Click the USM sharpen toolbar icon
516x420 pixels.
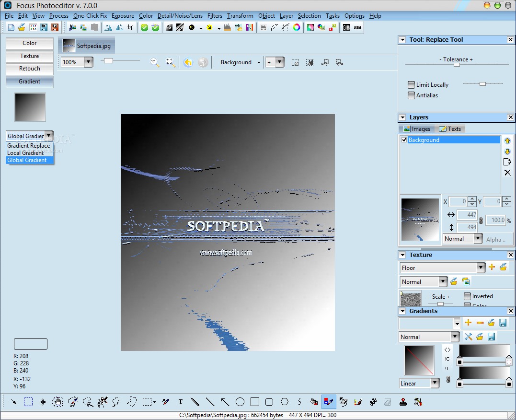click(357, 28)
